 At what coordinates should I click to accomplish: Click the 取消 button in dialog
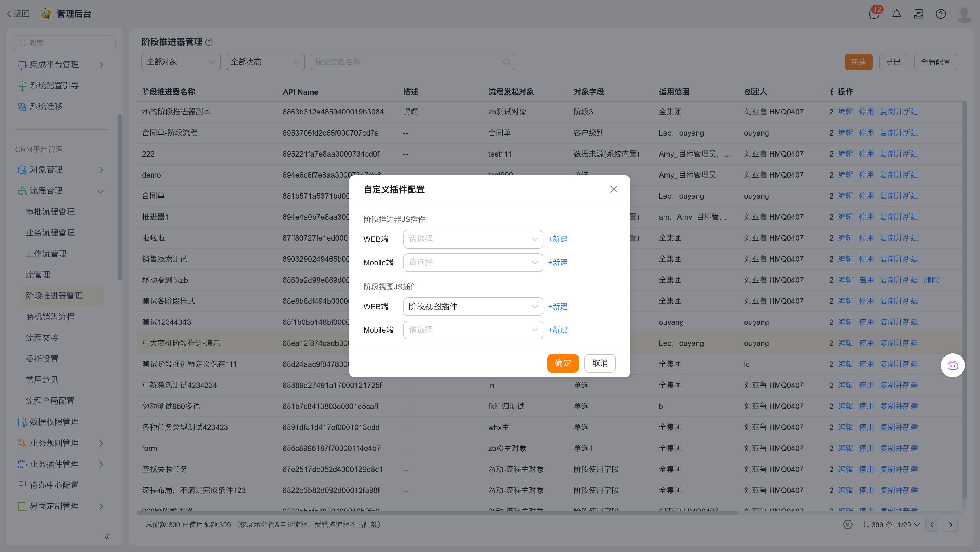coord(600,363)
